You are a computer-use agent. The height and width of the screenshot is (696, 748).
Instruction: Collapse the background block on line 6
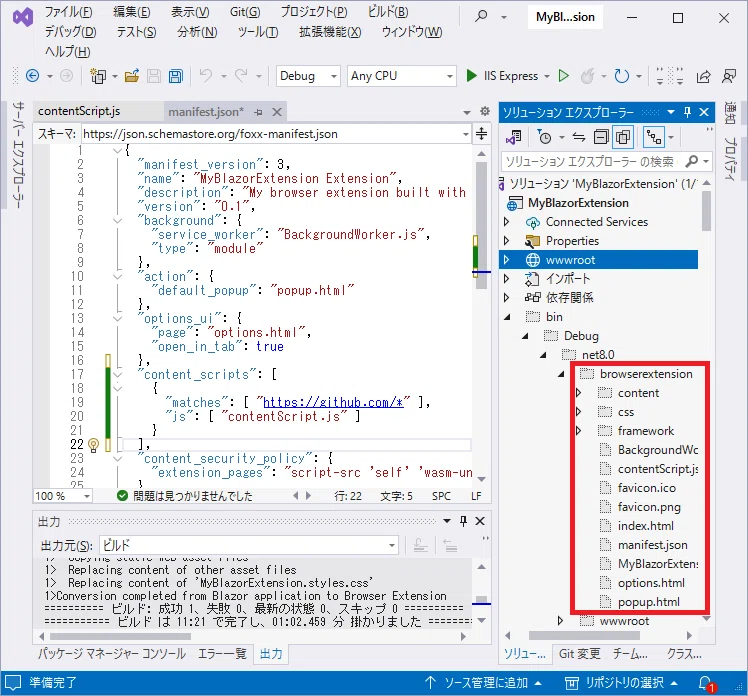117,220
